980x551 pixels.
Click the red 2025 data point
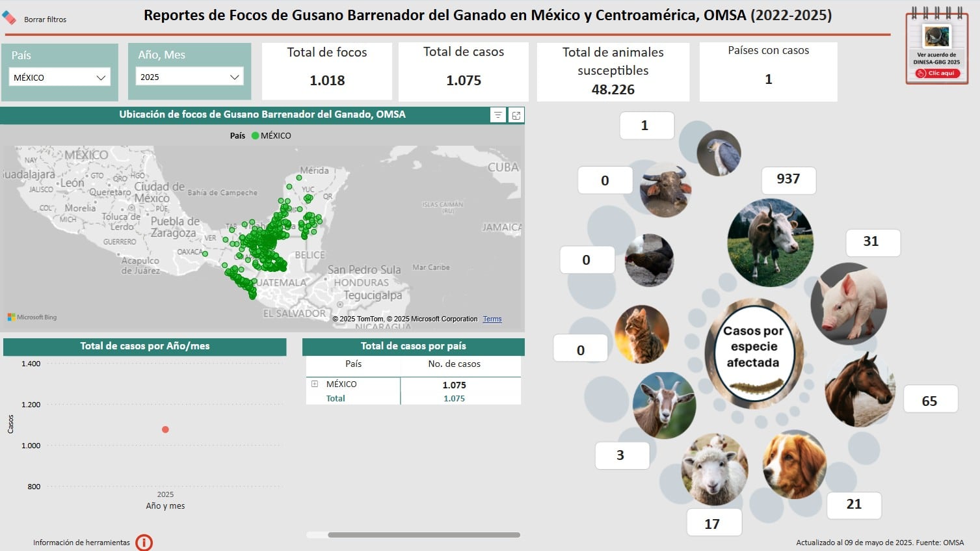tap(165, 429)
